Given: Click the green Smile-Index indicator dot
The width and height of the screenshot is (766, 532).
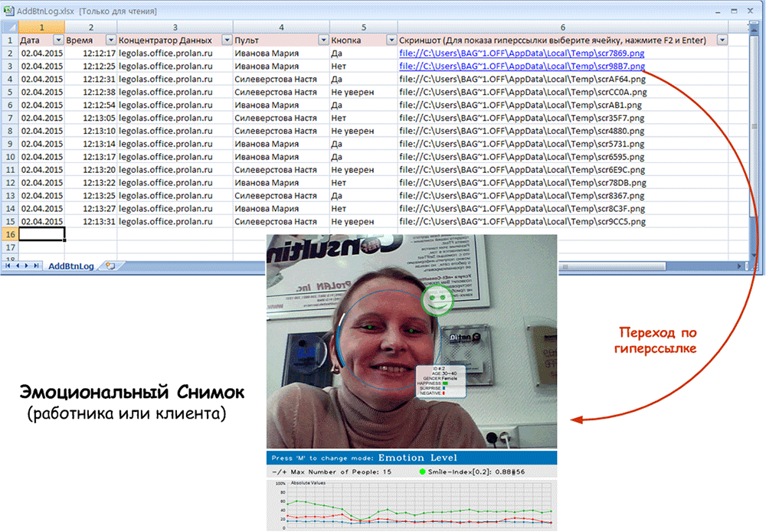Looking at the screenshot, I should (x=423, y=471).
